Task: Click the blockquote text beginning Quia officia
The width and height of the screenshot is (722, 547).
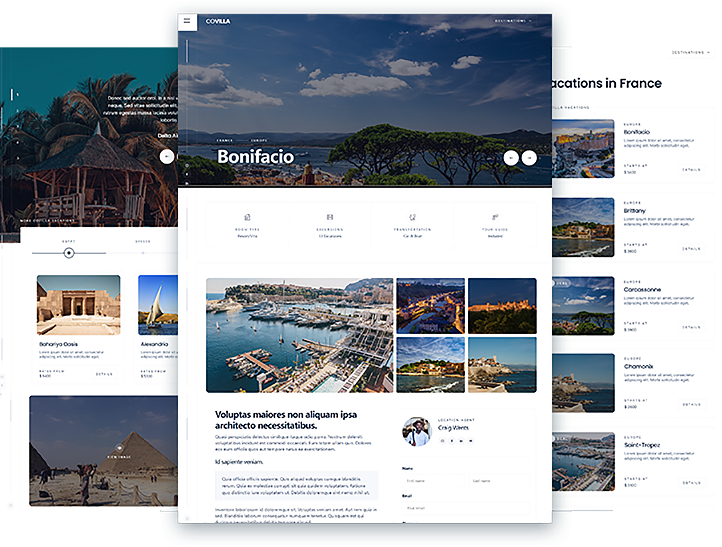Action: [296, 485]
